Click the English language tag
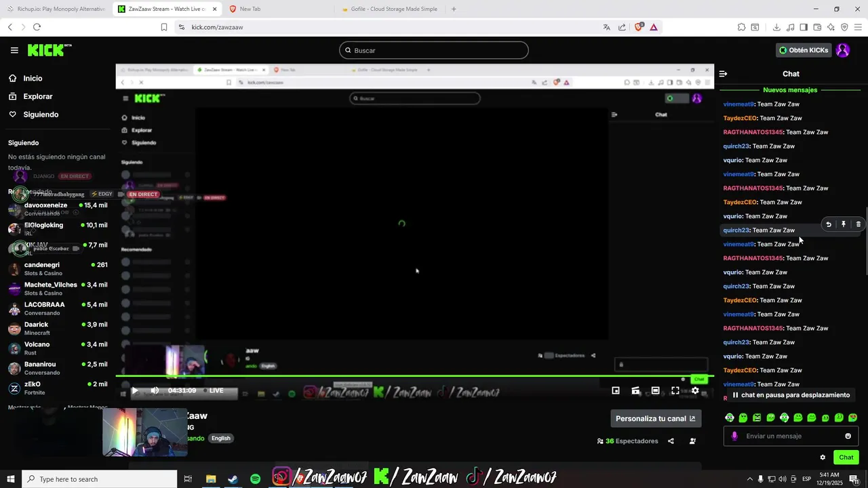Screen dimensions: 868x488 click(221, 438)
